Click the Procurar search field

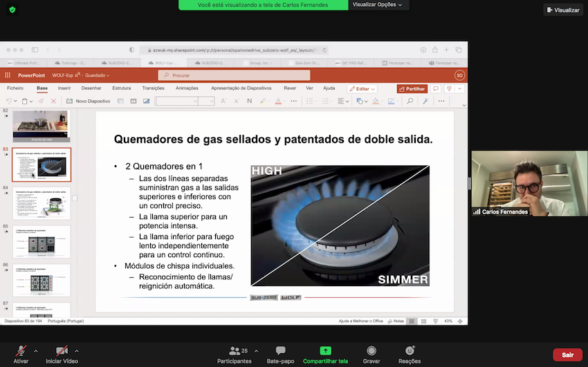[x=234, y=75]
